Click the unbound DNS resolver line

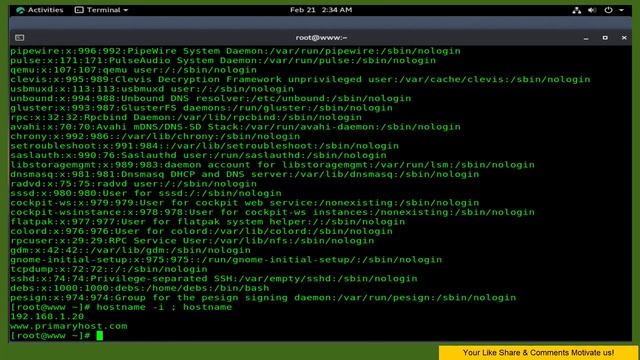pos(211,98)
